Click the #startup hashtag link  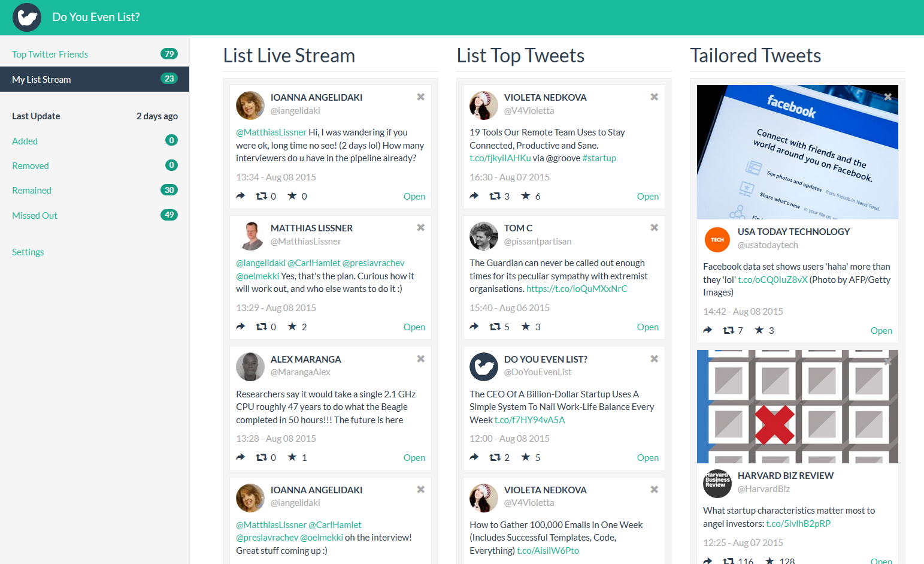point(599,158)
